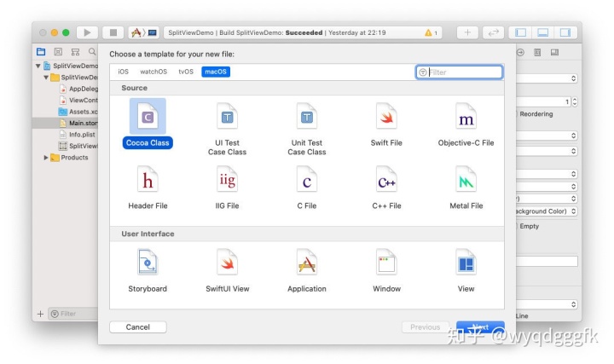The width and height of the screenshot is (614, 364).
Task: Toggle the code review arrows button
Action: 494,32
